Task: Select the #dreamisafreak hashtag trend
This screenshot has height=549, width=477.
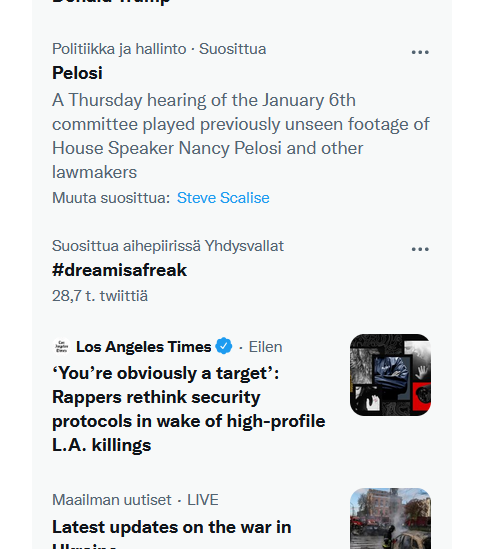Action: [119, 270]
